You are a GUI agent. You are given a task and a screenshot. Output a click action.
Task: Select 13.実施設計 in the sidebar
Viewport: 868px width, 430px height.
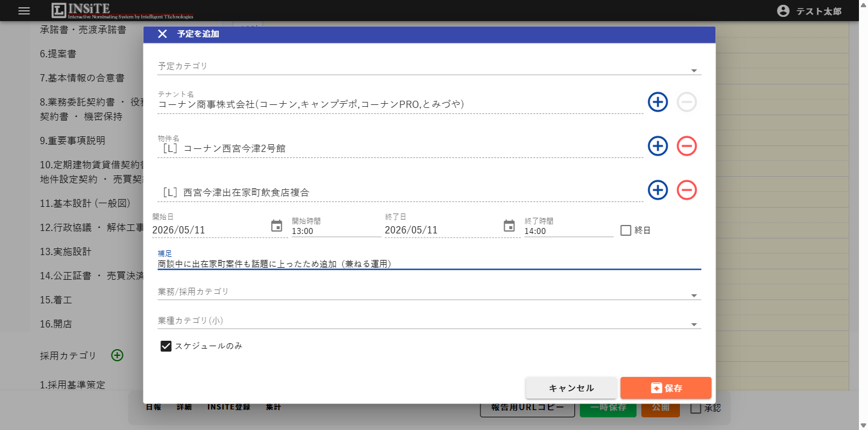pyautogui.click(x=65, y=251)
